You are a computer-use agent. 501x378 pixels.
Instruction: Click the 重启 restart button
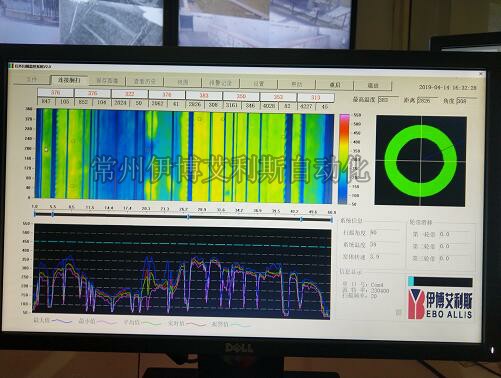point(334,85)
